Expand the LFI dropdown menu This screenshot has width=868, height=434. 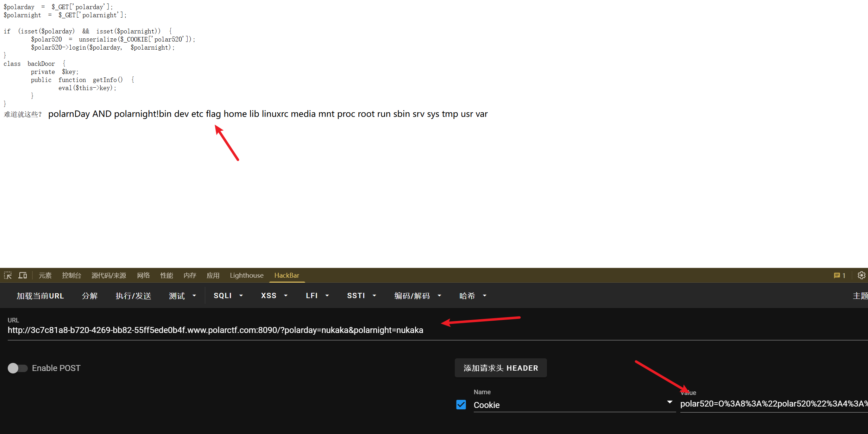pos(317,296)
